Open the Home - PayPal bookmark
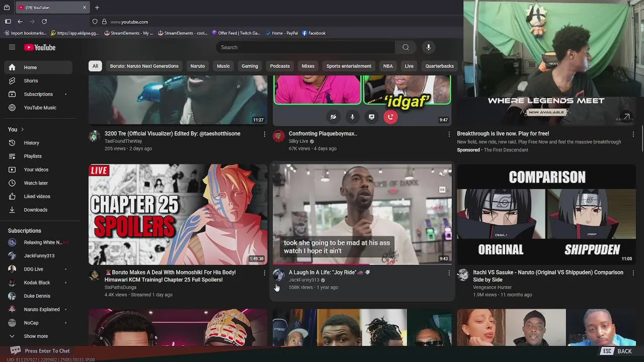 tap(282, 33)
